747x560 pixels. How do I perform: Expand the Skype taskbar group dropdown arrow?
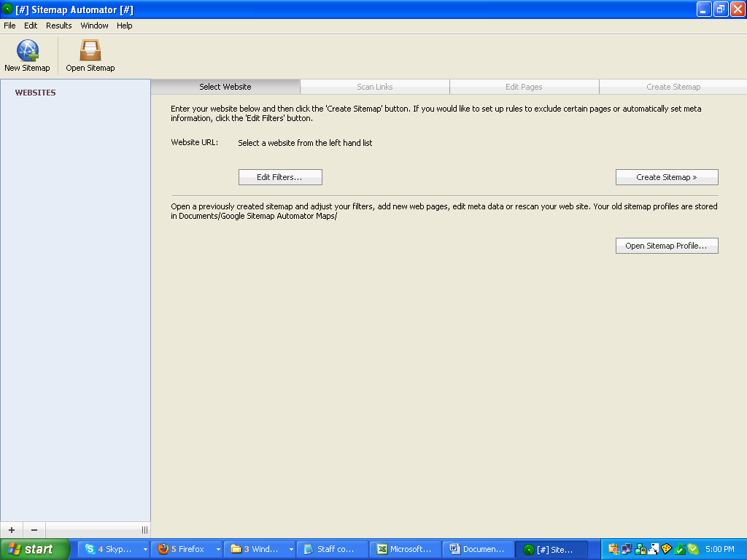pos(145,550)
